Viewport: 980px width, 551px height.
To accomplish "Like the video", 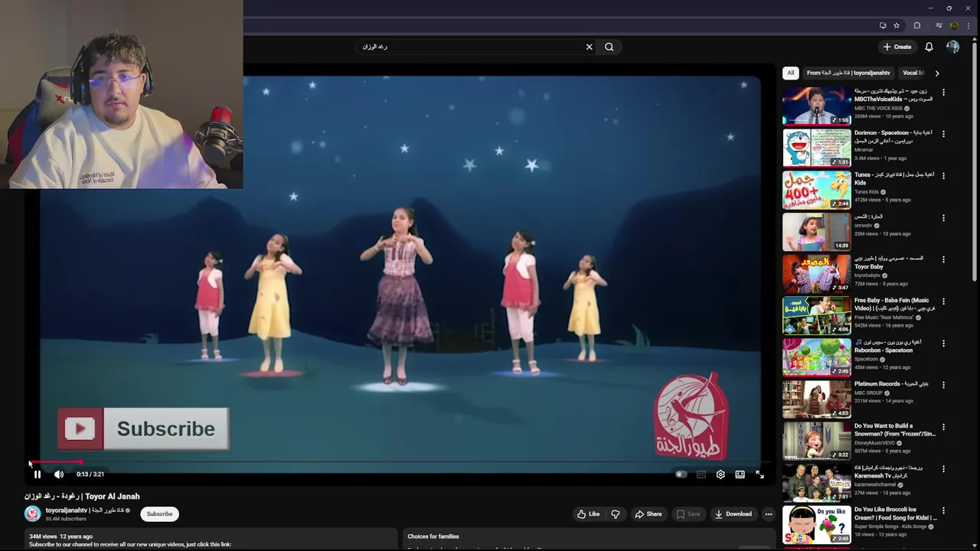I will (x=589, y=514).
